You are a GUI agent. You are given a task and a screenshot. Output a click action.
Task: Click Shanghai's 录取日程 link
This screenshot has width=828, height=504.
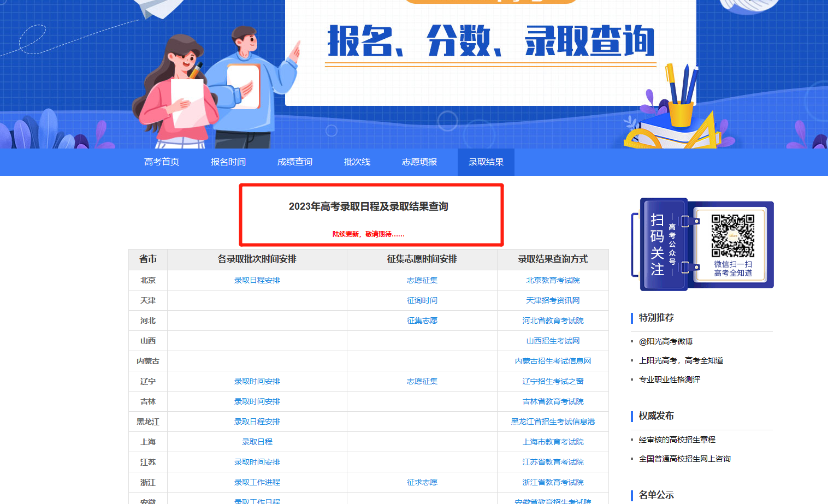(x=257, y=442)
